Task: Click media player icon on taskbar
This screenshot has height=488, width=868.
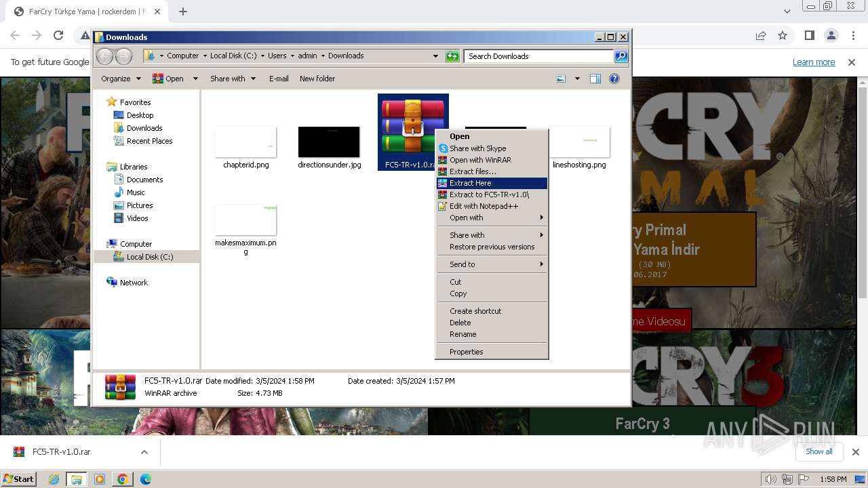Action: [x=100, y=479]
